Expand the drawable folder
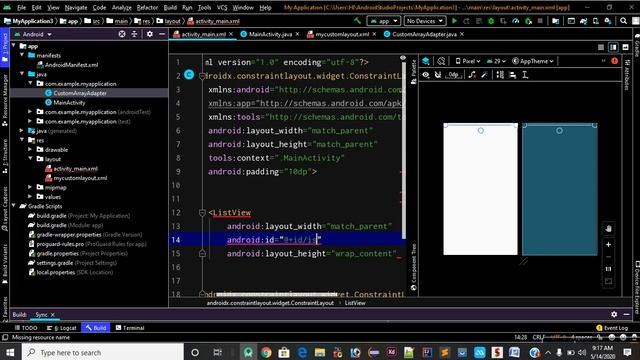This screenshot has width=640, height=360. tap(30, 149)
